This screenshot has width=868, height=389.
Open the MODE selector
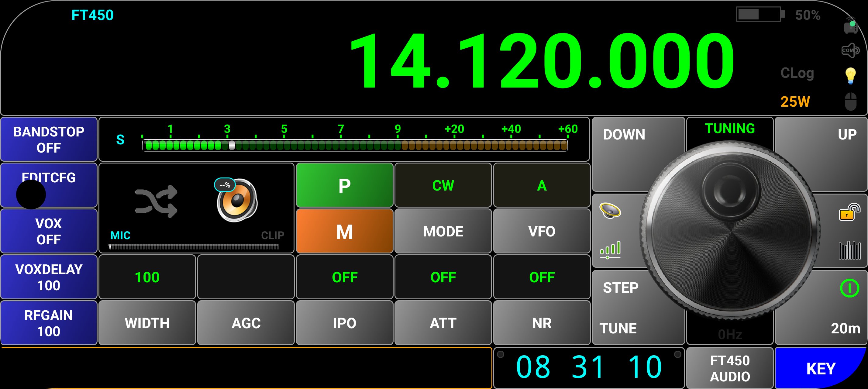[x=443, y=231]
